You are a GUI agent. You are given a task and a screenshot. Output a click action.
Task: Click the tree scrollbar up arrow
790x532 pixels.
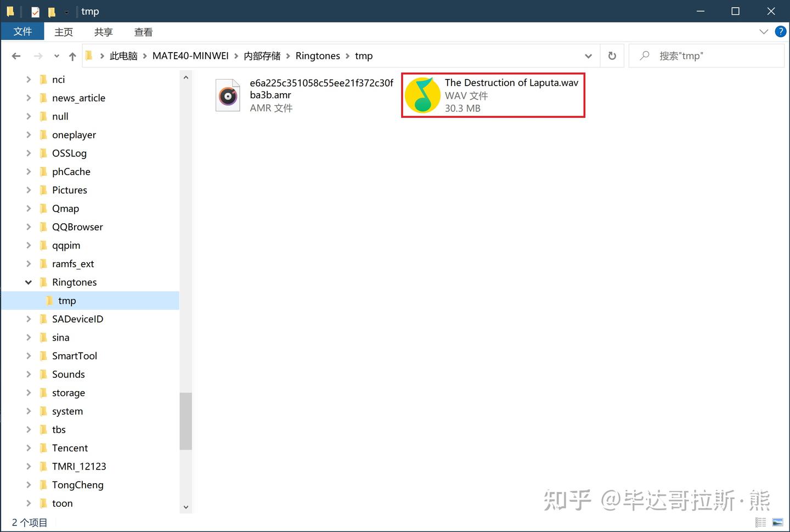[185, 78]
